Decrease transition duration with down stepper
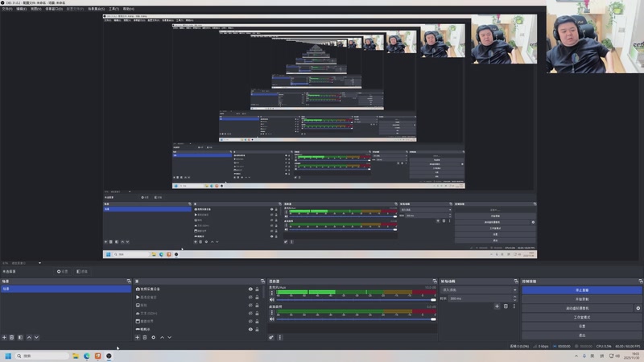 [515, 300]
